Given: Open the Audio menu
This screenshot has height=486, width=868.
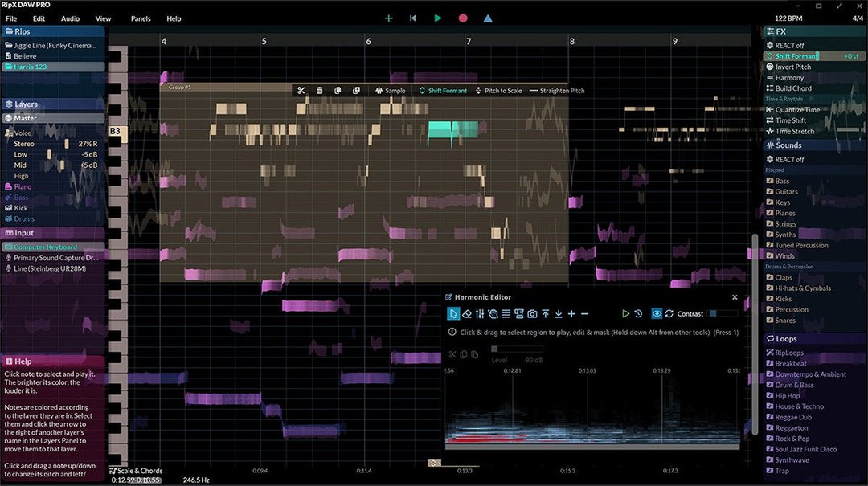Looking at the screenshot, I should pos(69,18).
